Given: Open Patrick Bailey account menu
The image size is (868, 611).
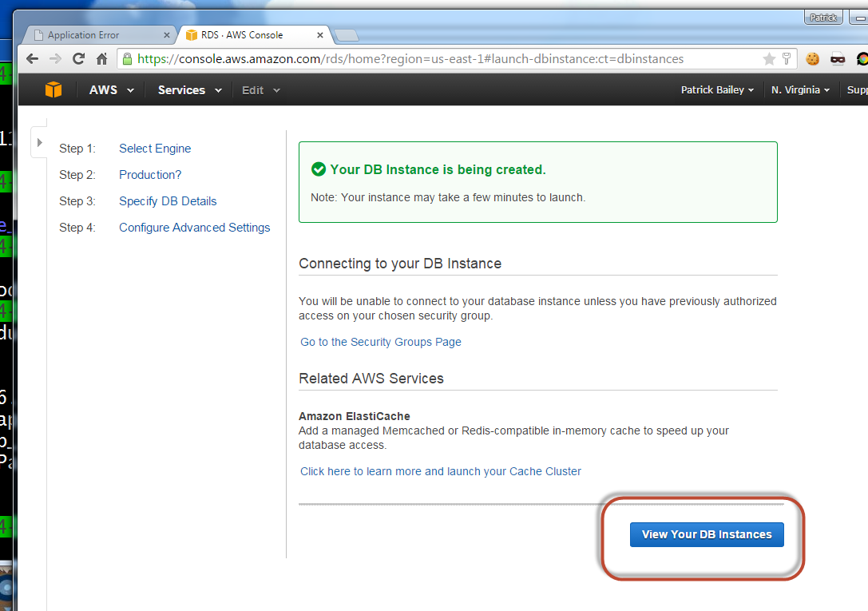Looking at the screenshot, I should tap(717, 89).
